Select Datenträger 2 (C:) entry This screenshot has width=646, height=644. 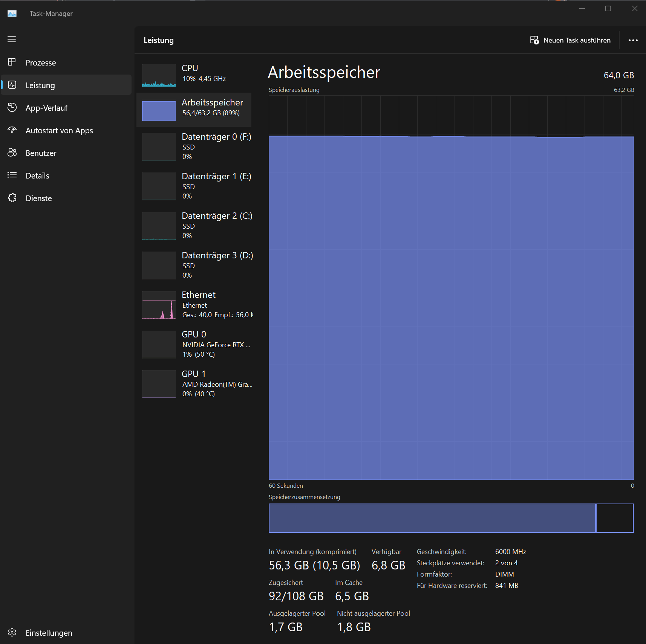194,226
